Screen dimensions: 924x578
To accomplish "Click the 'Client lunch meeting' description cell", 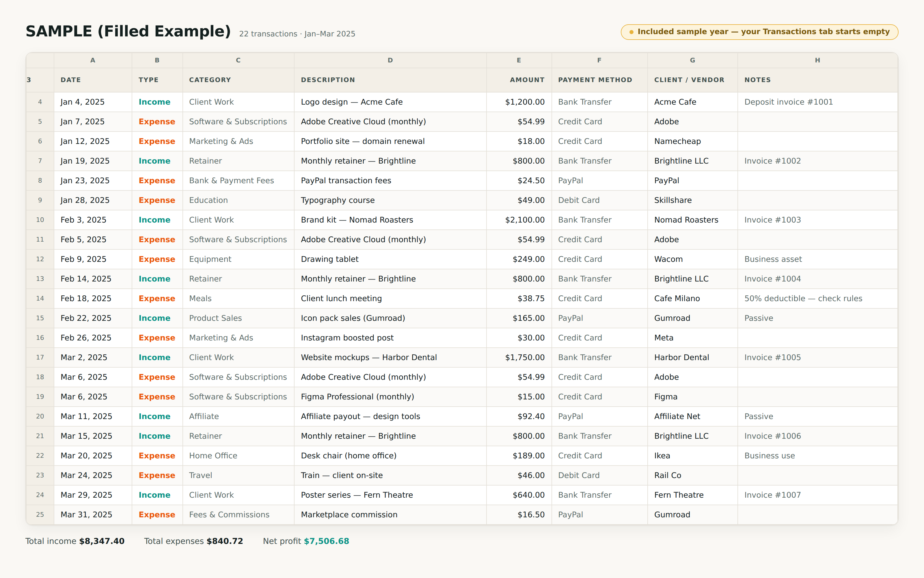I will coord(390,299).
